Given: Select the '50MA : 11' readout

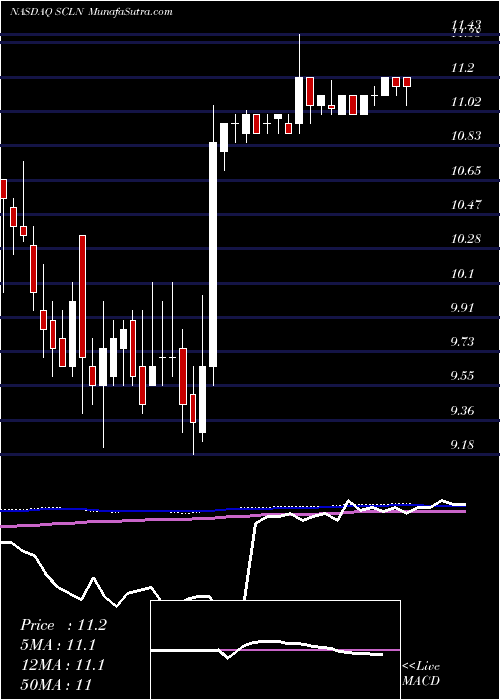Looking at the screenshot, I should [56, 684].
